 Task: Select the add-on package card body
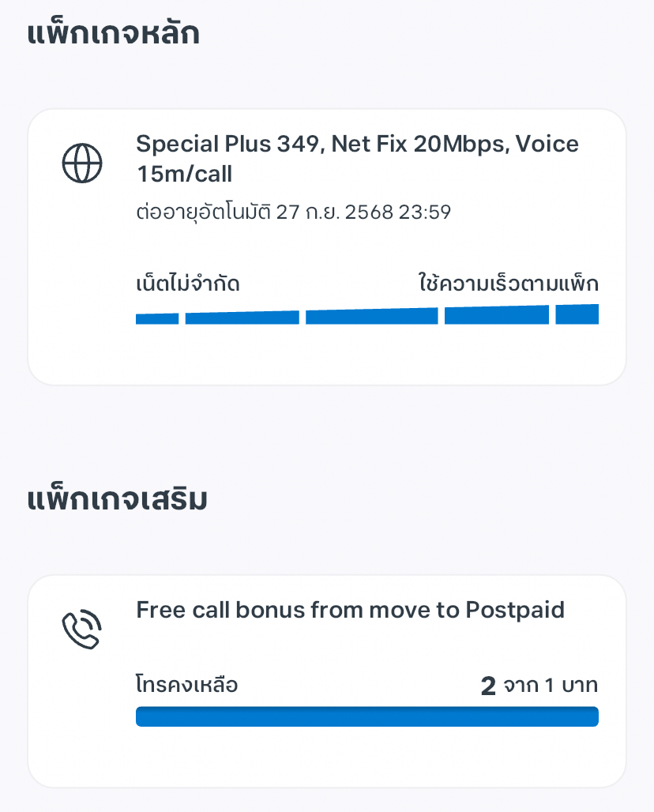[x=327, y=682]
